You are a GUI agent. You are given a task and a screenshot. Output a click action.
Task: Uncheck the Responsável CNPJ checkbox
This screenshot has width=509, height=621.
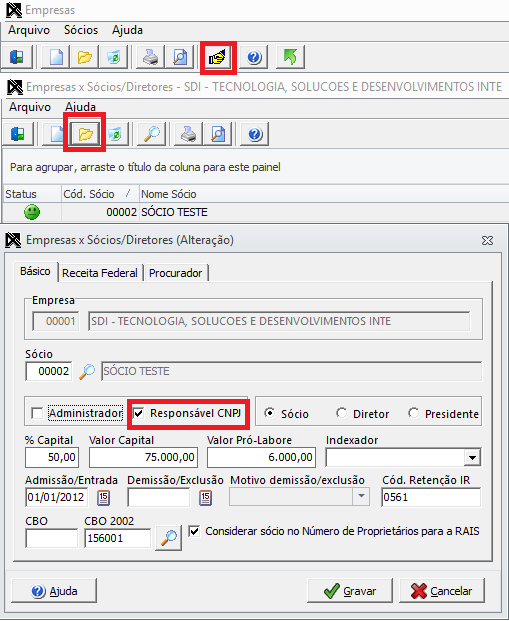pyautogui.click(x=138, y=413)
